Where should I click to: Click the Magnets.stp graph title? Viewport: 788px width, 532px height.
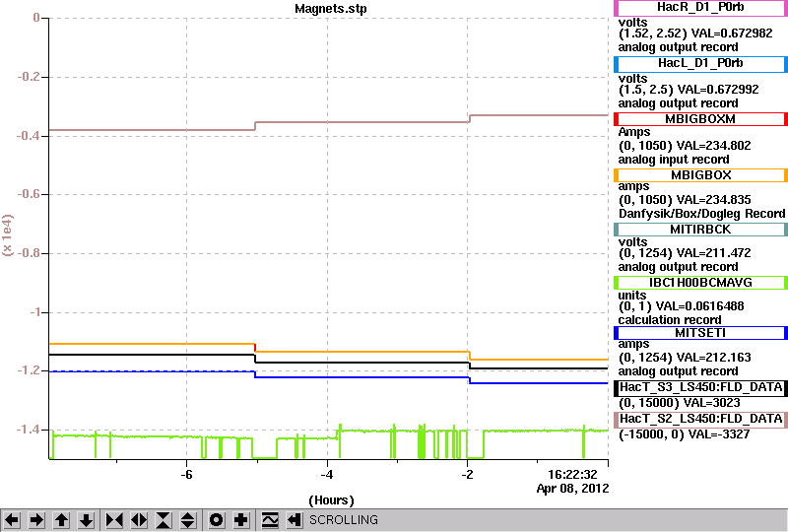tap(331, 9)
